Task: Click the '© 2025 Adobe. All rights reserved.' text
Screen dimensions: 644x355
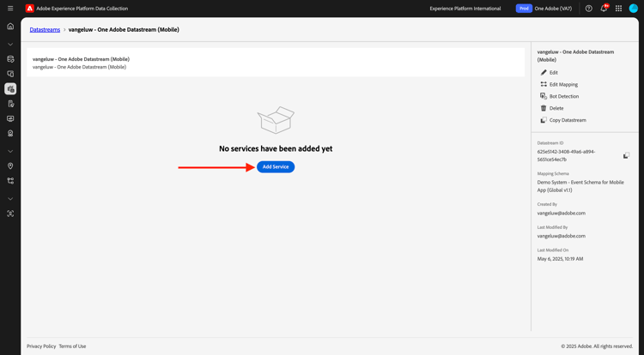Action: pos(597,346)
